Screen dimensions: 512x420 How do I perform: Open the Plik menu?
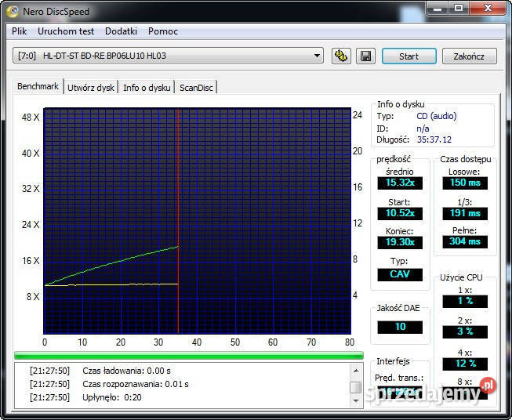coord(20,31)
